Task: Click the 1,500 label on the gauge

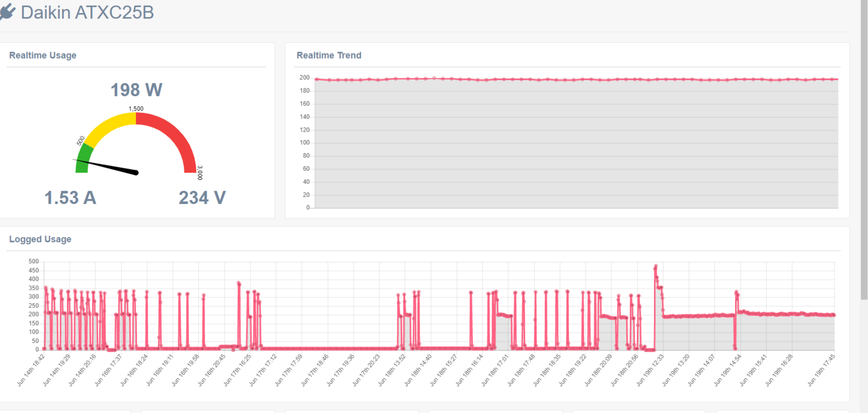Action: (x=136, y=109)
